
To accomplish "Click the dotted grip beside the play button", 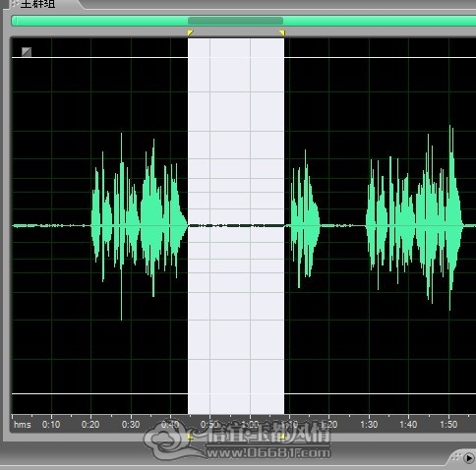I will [x=456, y=457].
